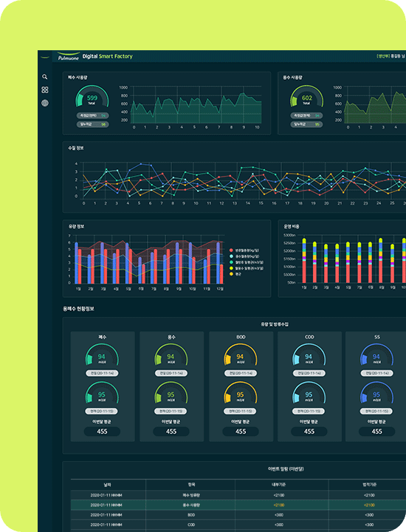Image resolution: width=406 pixels, height=532 pixels.
Task: Click the 법적기준 column header
Action: 369,485
